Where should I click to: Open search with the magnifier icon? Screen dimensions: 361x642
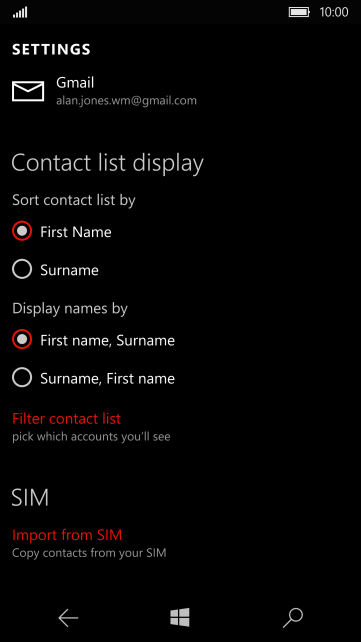pyautogui.click(x=293, y=618)
